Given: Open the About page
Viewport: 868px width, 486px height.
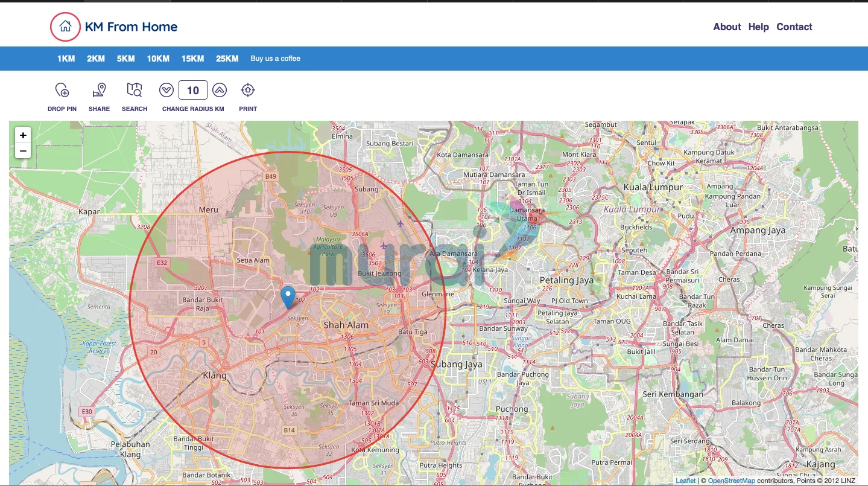Looking at the screenshot, I should click(727, 27).
